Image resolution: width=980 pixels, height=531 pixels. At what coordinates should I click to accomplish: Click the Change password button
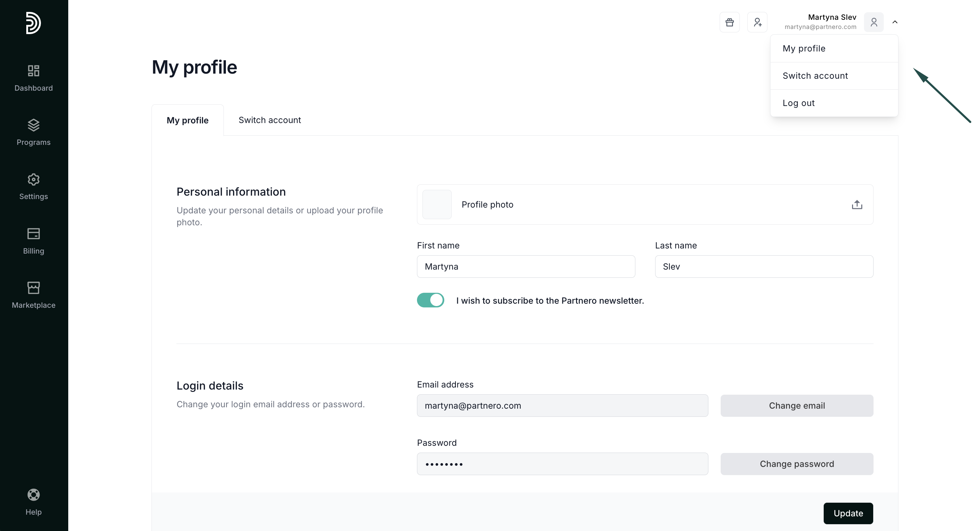(x=797, y=464)
